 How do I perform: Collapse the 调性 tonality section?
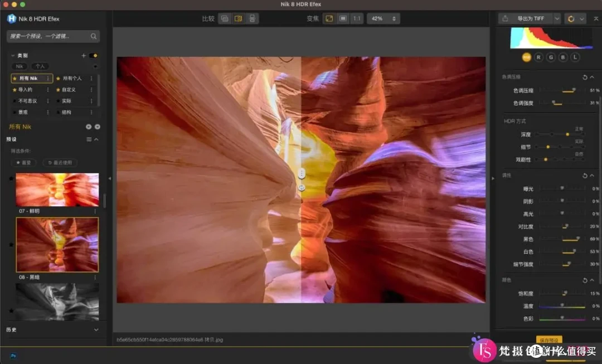tap(592, 176)
